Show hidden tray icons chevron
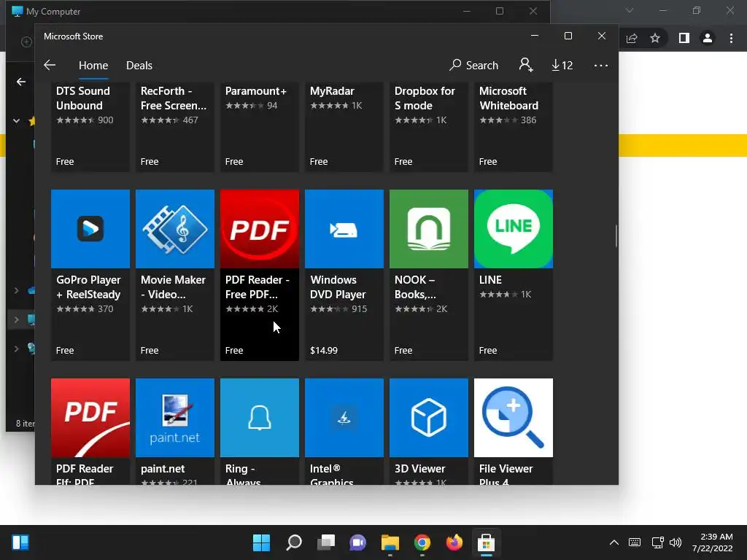This screenshot has width=747, height=560. coord(614,542)
